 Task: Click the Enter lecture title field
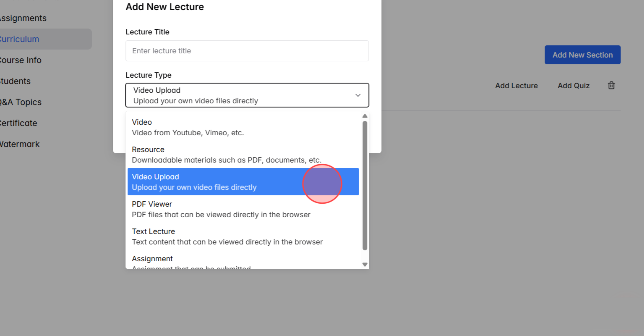pos(247,51)
